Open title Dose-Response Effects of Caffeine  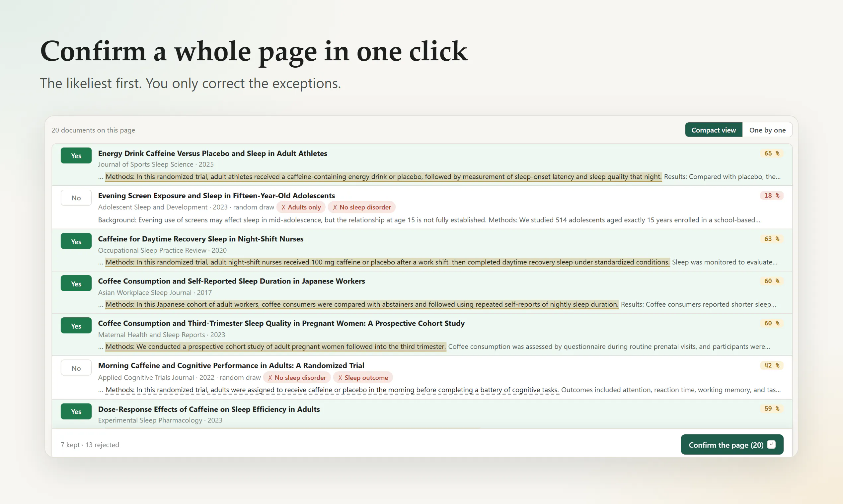(209, 409)
